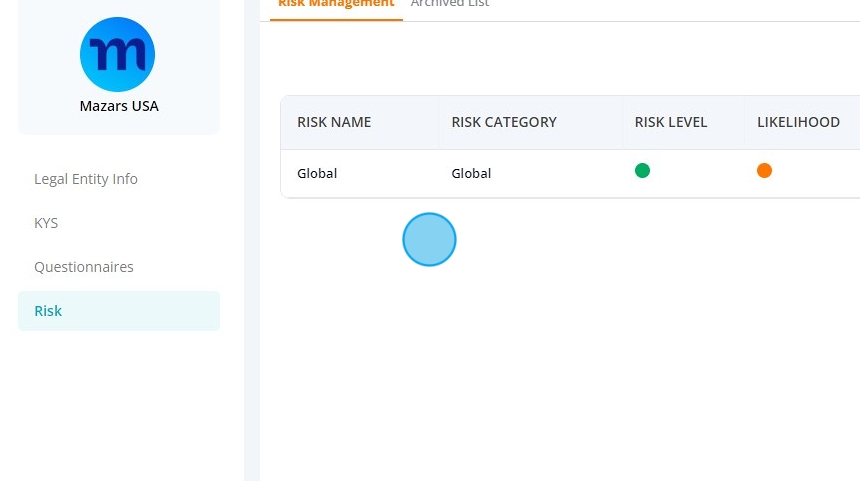Select the Risk sidebar item
The height and width of the screenshot is (481, 860).
coord(119,311)
